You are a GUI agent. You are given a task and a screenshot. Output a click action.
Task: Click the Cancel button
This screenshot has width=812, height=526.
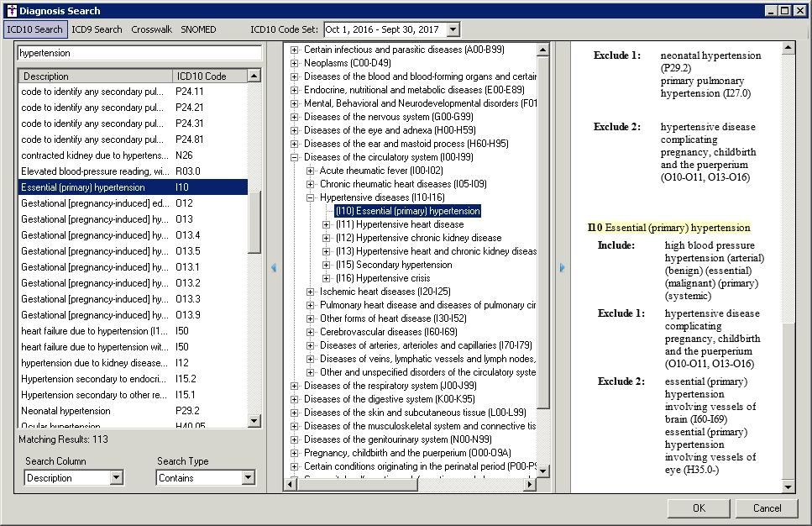coord(767,508)
